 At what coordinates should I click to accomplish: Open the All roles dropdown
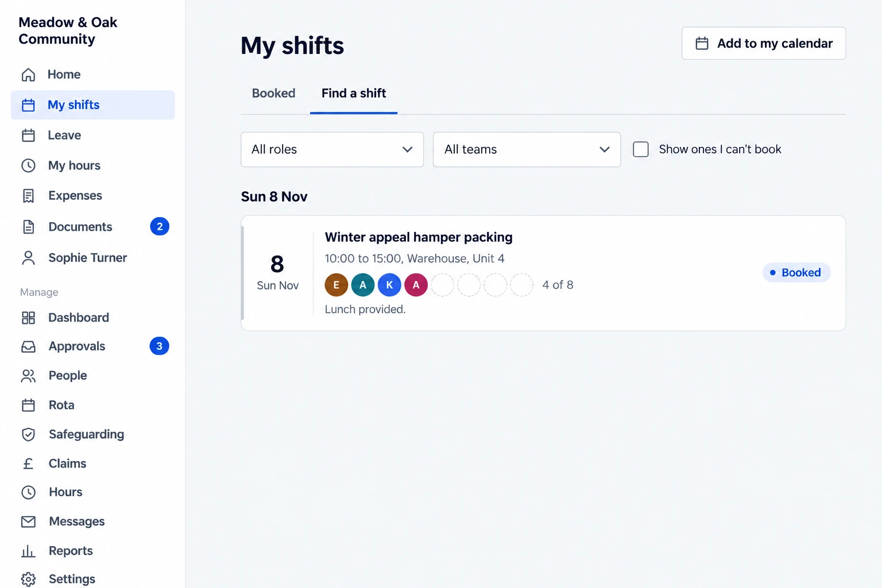[332, 150]
